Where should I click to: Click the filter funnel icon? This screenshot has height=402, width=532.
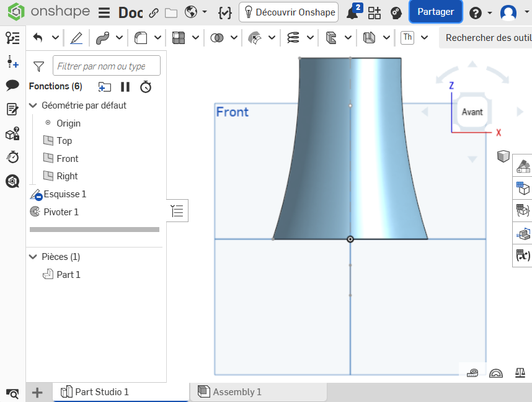(x=39, y=66)
